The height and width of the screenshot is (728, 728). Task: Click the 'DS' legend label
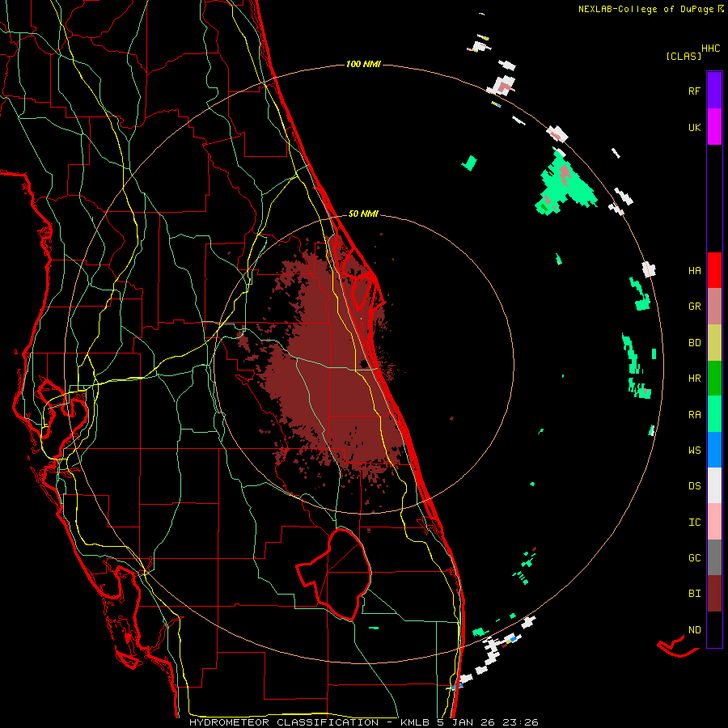[x=694, y=486]
